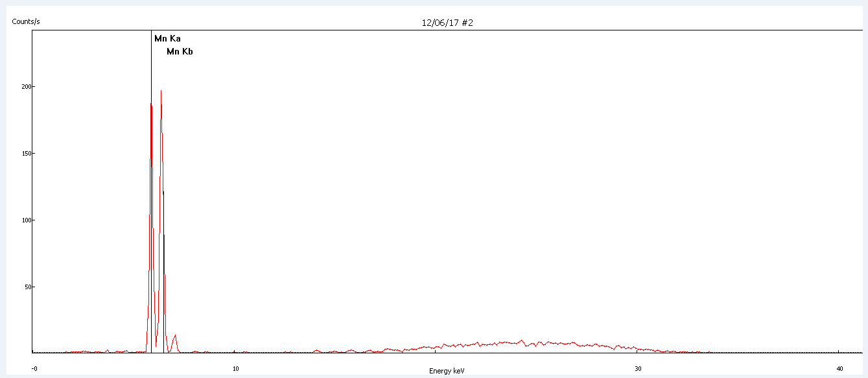The width and height of the screenshot is (868, 378).
Task: Click the spectrum baseline near 20 keV
Action: [x=436, y=347]
